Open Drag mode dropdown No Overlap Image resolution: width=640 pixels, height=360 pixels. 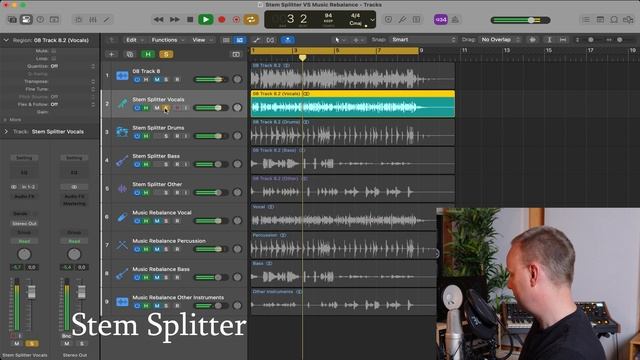(500, 40)
